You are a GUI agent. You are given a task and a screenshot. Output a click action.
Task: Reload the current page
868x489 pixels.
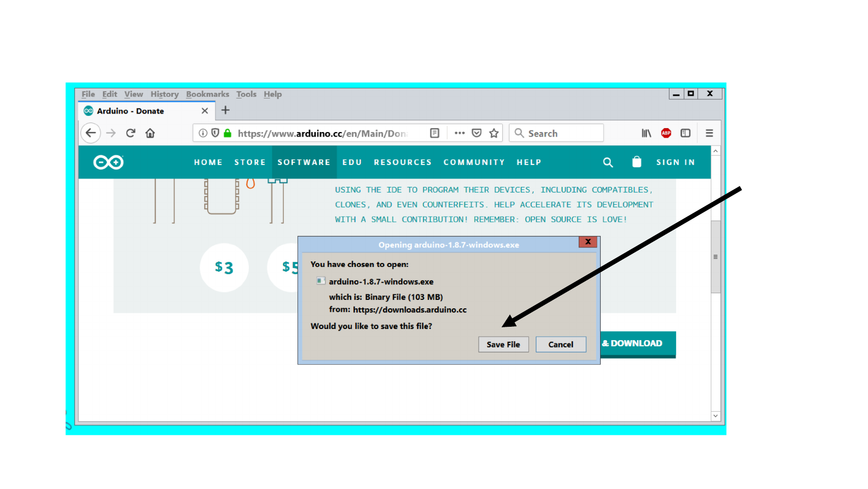click(131, 133)
